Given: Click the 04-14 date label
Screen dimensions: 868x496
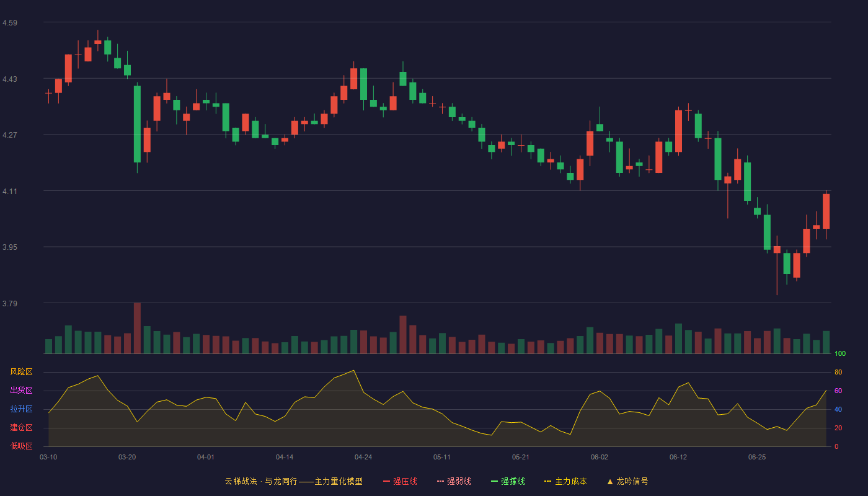Looking at the screenshot, I should 285,457.
